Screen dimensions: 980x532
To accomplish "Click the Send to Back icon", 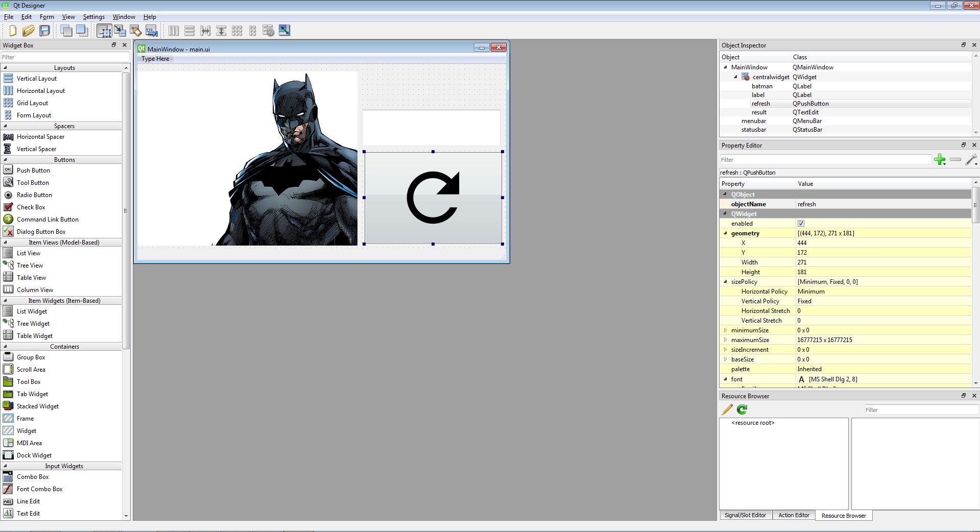I will pos(66,31).
